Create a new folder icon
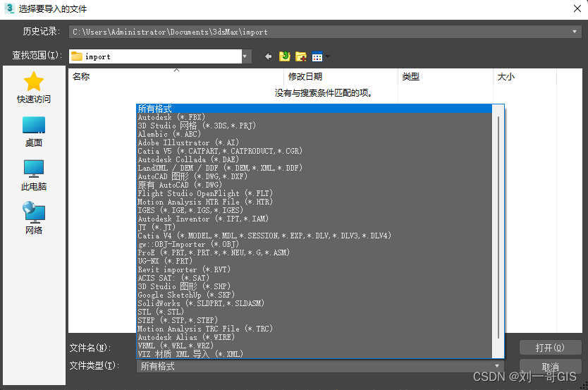 click(301, 56)
